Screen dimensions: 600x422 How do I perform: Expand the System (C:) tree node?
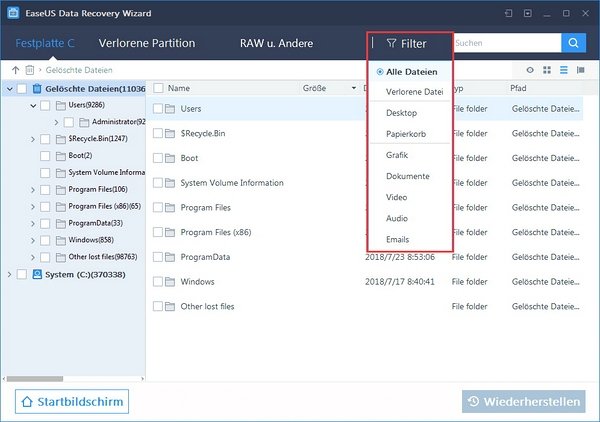(10, 274)
